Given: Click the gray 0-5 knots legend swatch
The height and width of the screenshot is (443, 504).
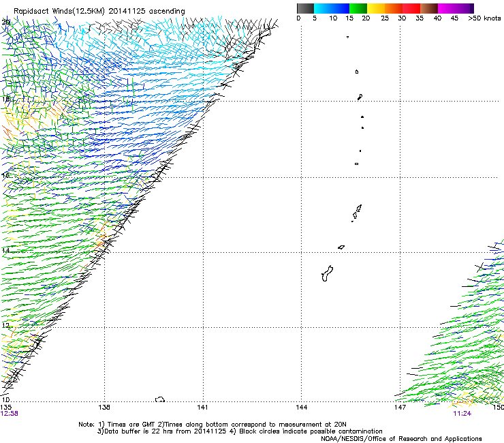Looking at the screenshot, I should click(305, 8).
